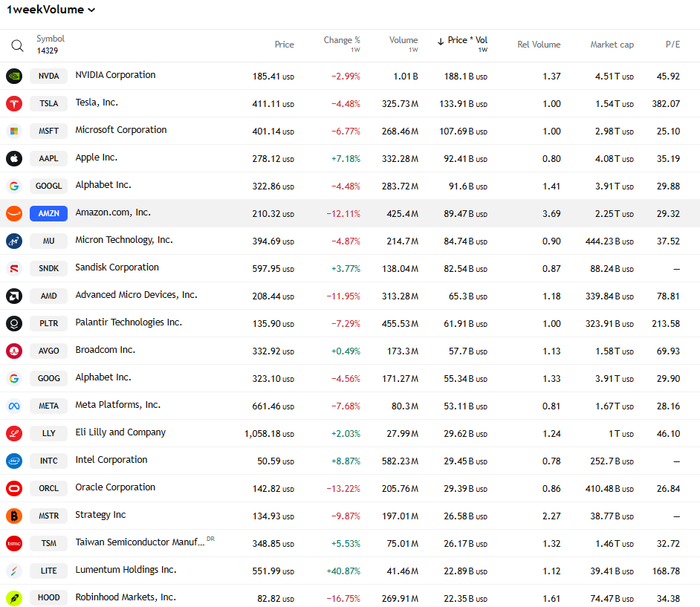Open the TSLA ticker button
Screen dimensions: 700x607
[x=48, y=103]
